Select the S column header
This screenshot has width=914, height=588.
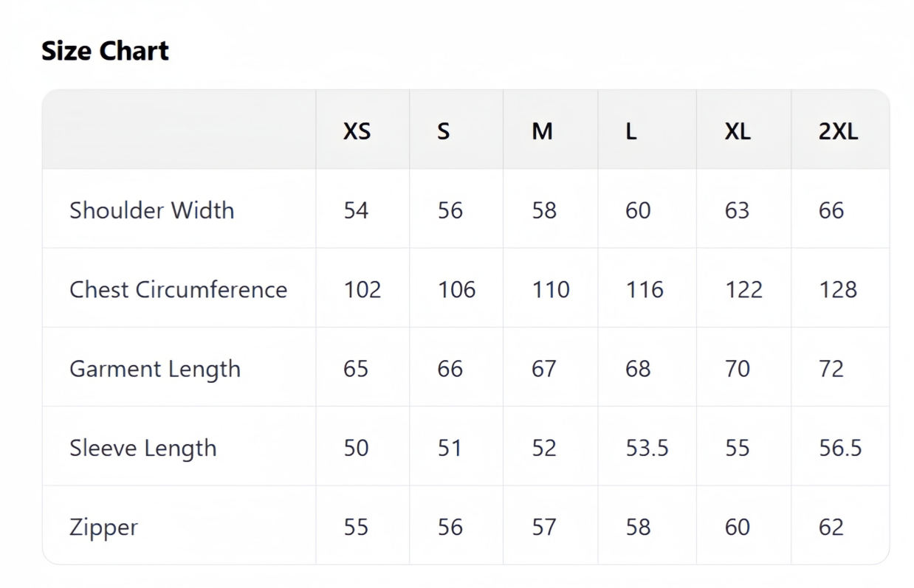[x=443, y=131]
